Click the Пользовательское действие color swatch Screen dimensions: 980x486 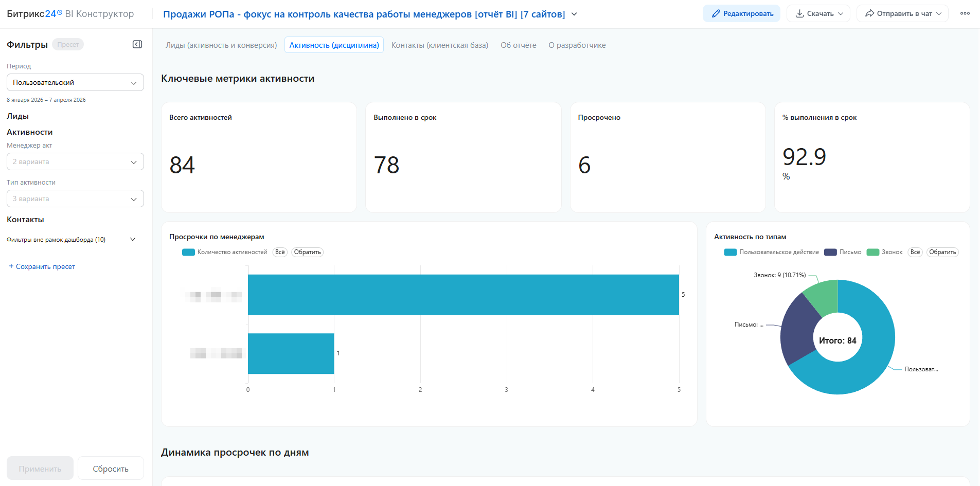pos(730,252)
